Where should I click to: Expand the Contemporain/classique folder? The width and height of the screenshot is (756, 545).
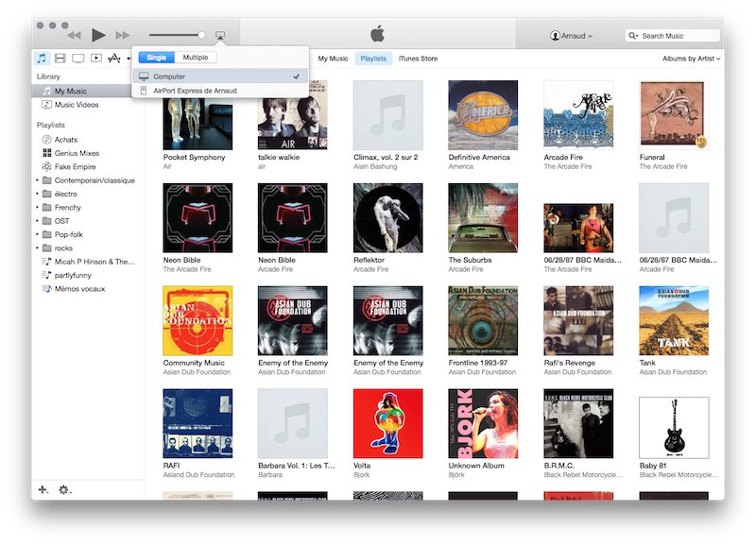[37, 180]
